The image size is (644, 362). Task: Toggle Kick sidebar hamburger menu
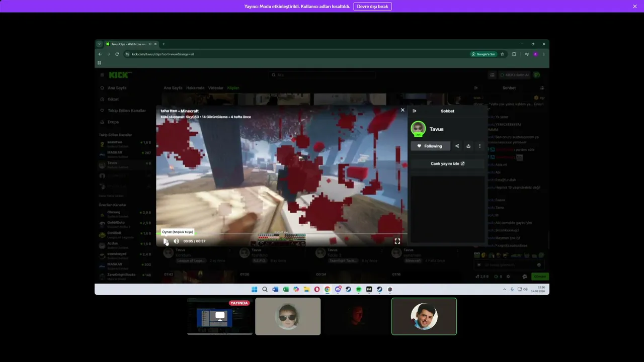pyautogui.click(x=102, y=75)
